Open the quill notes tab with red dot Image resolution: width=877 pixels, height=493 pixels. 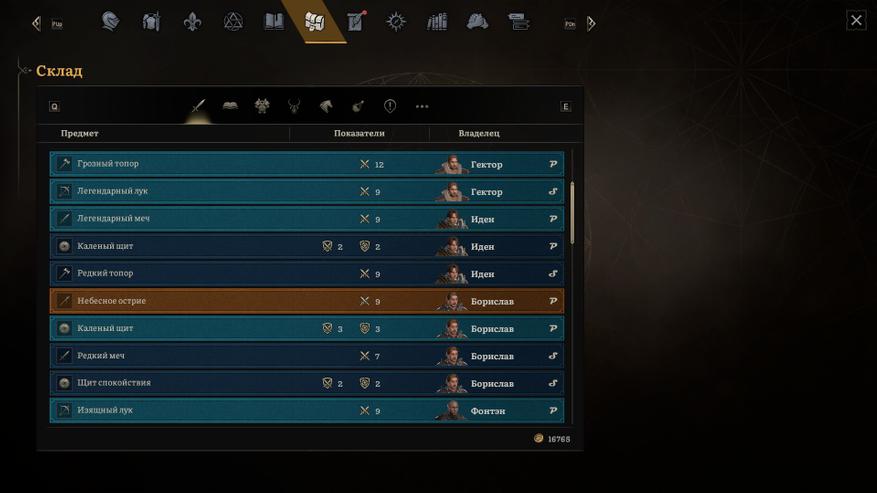[356, 21]
